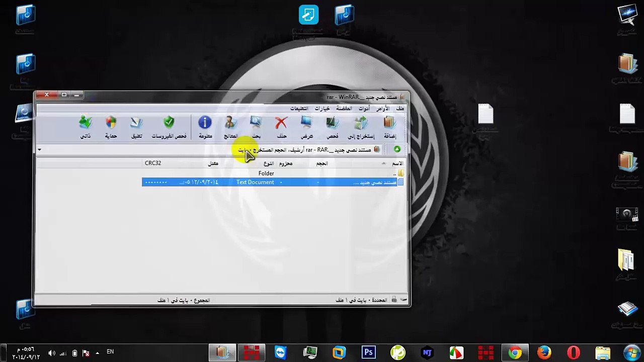Select the zipped yellow folder desktop icon

(626, 261)
